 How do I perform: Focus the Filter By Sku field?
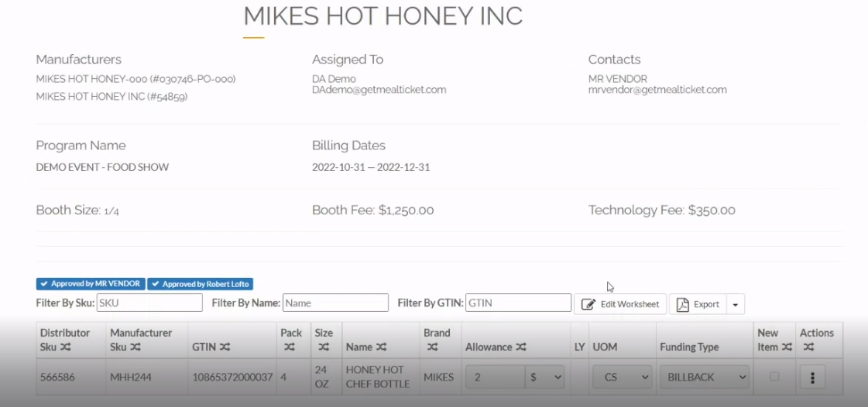tap(149, 303)
